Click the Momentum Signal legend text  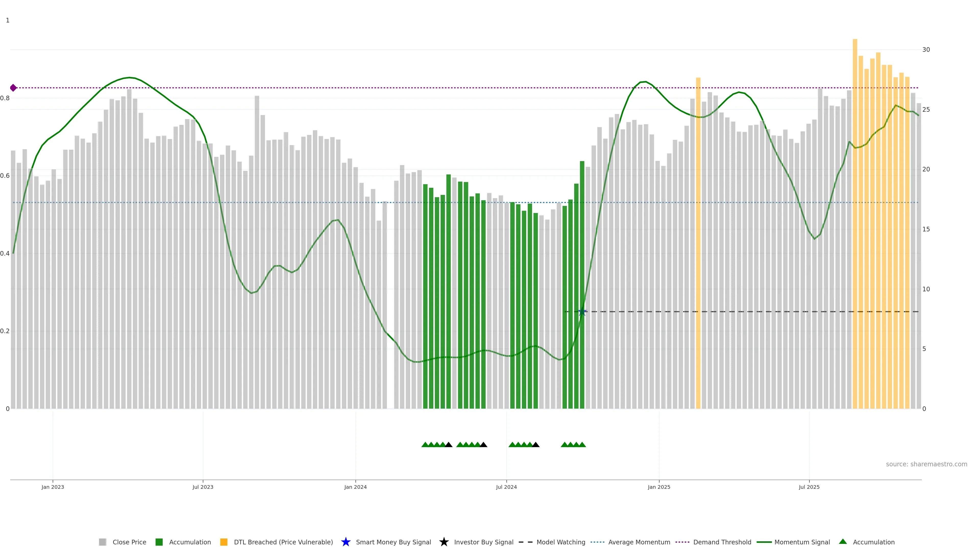coord(802,542)
